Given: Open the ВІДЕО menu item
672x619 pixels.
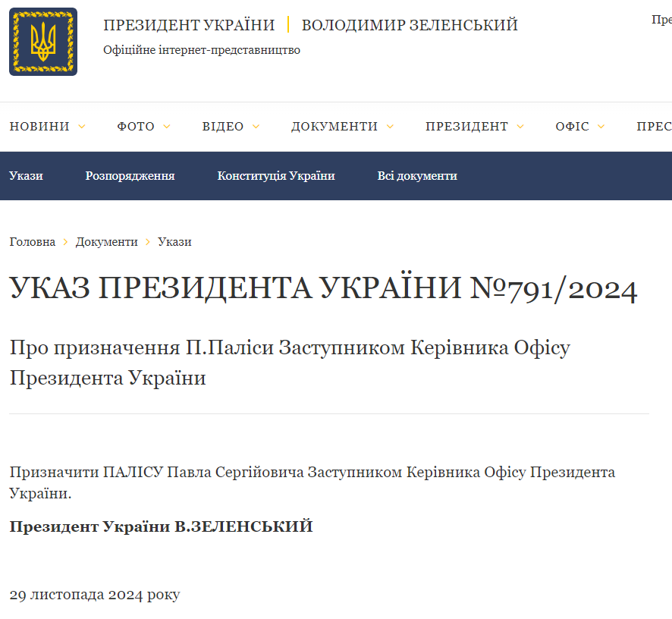Looking at the screenshot, I should point(225,127).
